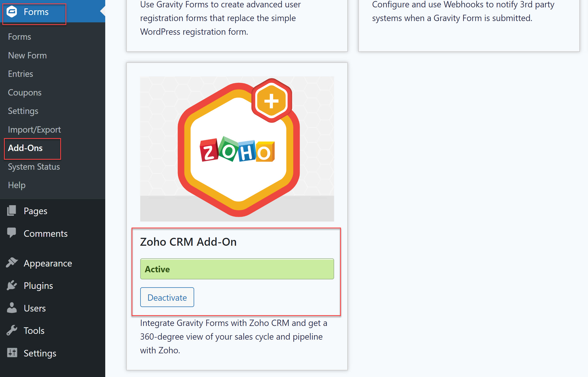Open the Comments menu

[x=46, y=234]
